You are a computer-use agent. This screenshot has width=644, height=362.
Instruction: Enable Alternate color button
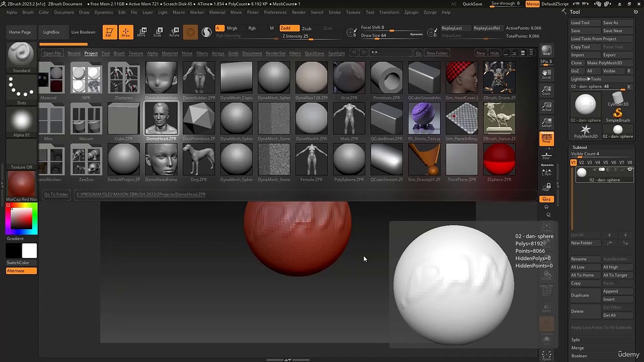21,271
